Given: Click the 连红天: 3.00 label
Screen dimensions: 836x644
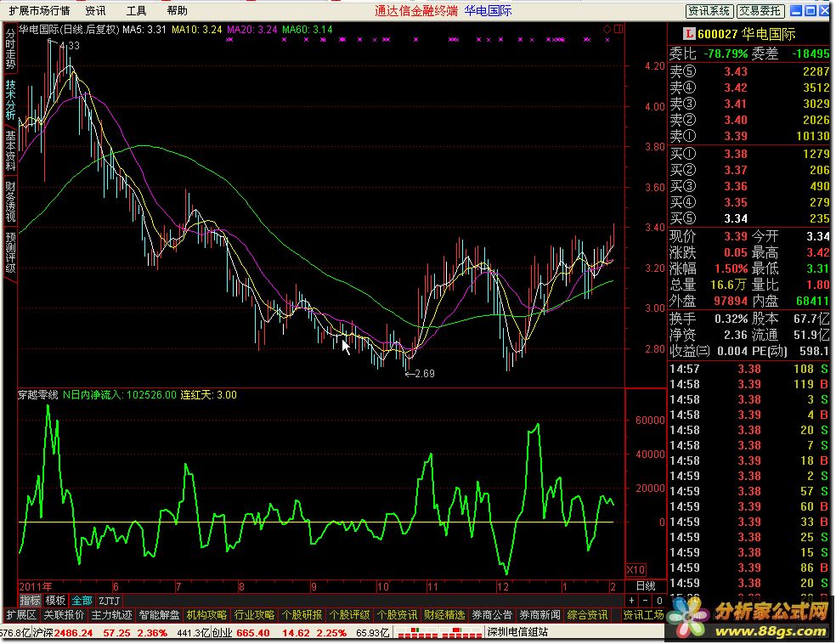Looking at the screenshot, I should tap(208, 395).
